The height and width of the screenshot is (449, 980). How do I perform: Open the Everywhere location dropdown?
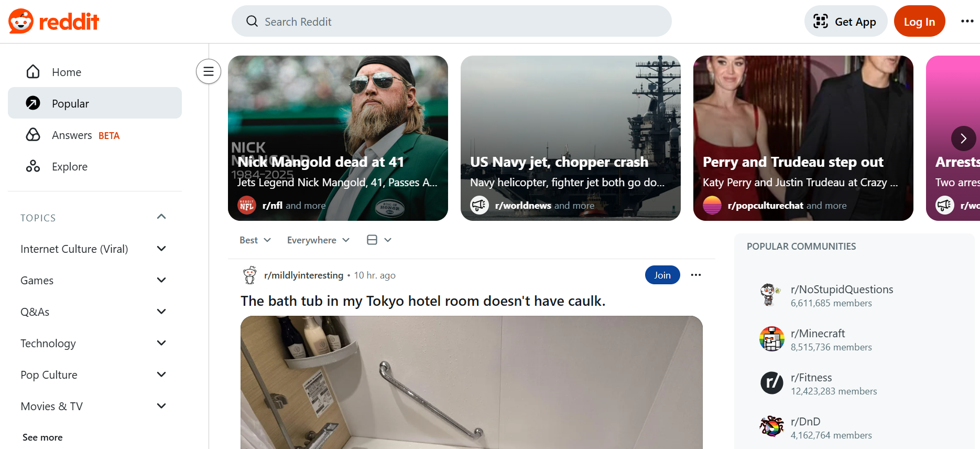pos(317,240)
